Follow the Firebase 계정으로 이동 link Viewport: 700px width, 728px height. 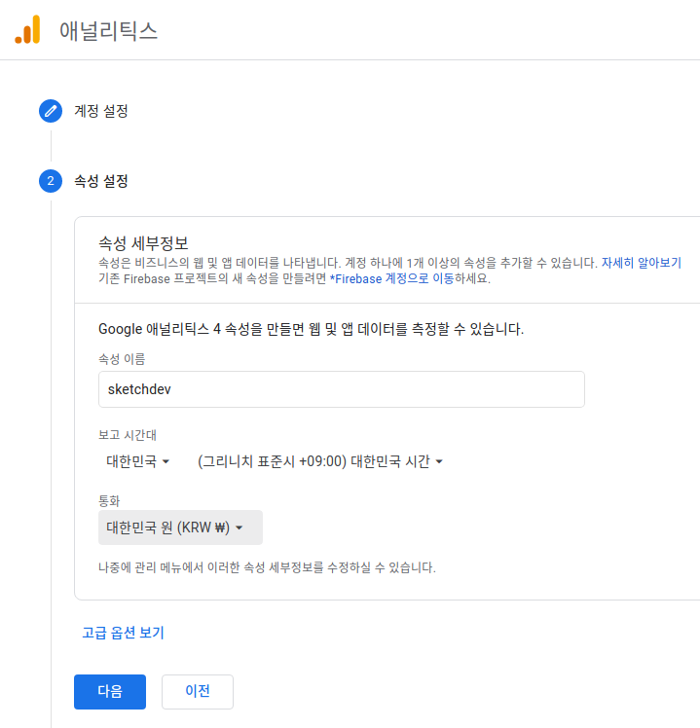tap(391, 278)
